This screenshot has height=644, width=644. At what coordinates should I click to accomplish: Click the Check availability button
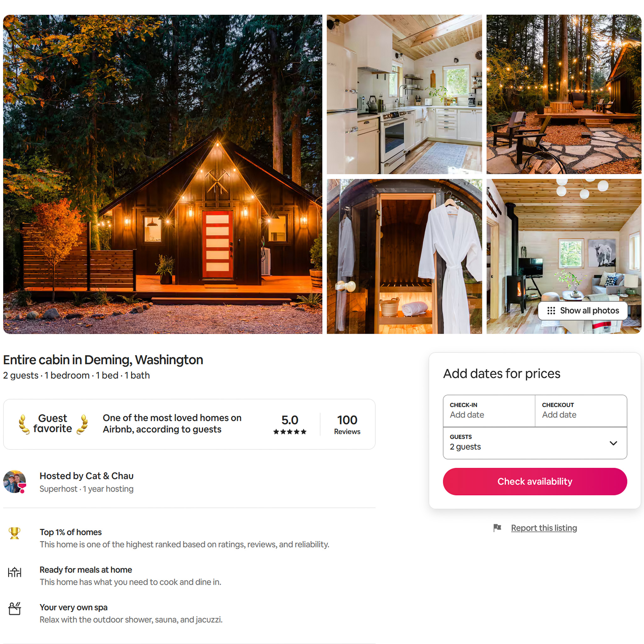tap(535, 481)
